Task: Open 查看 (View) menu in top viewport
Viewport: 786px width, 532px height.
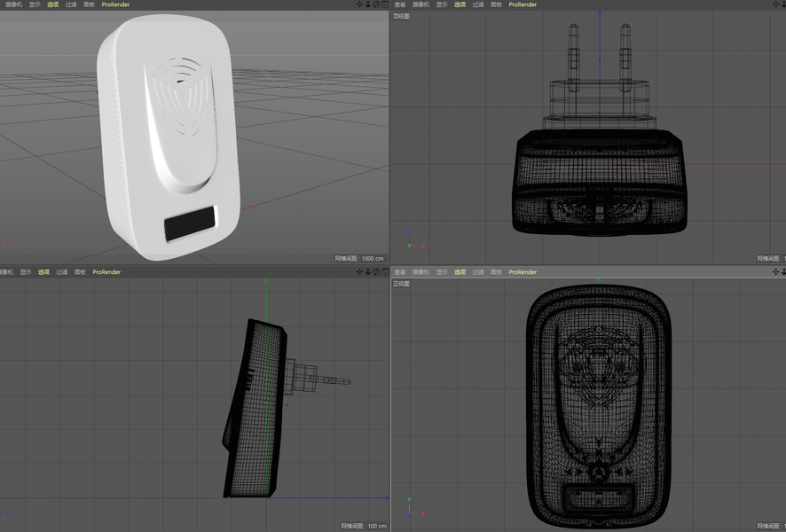Action: (400, 4)
